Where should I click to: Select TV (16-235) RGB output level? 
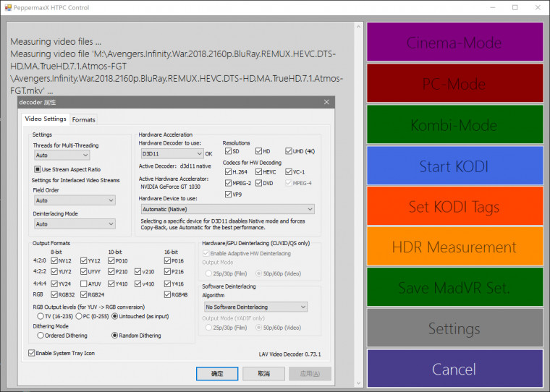tap(41, 316)
